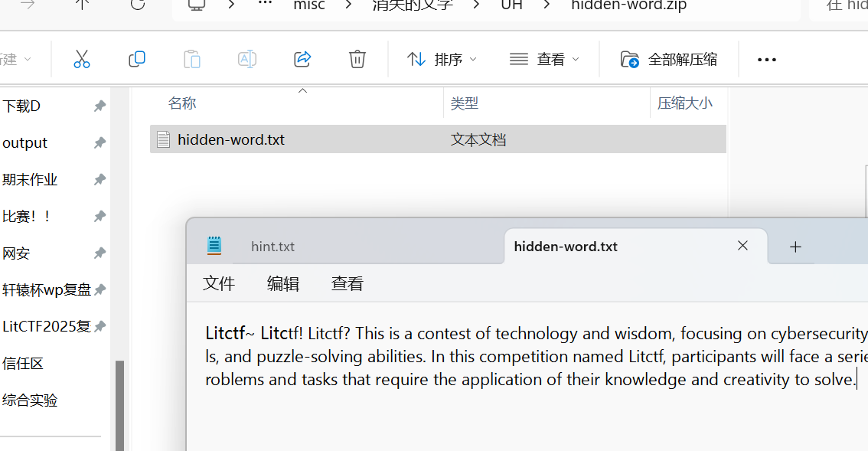Click pin icon next to 轩辕杯wp复盘
Image resolution: width=868 pixels, height=451 pixels.
click(100, 289)
